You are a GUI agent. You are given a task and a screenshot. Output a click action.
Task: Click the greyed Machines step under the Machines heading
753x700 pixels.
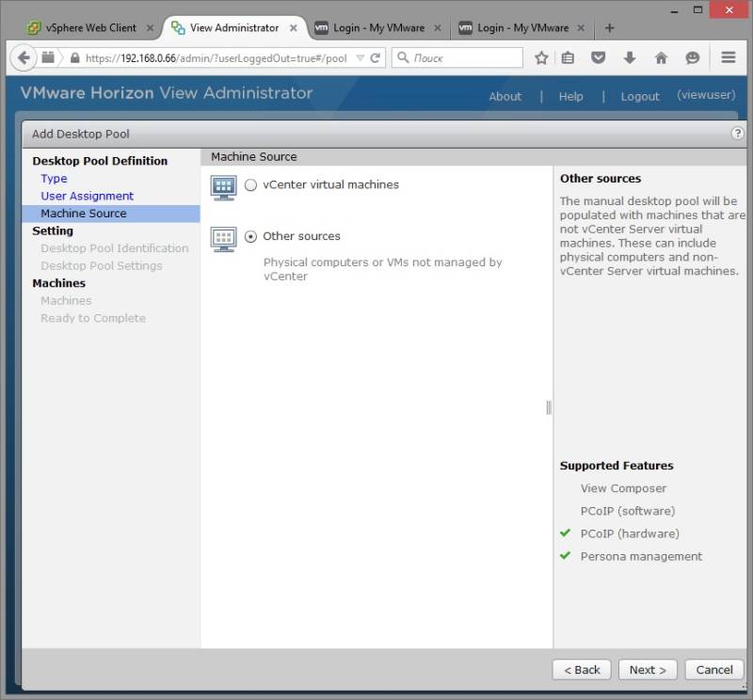(x=66, y=300)
